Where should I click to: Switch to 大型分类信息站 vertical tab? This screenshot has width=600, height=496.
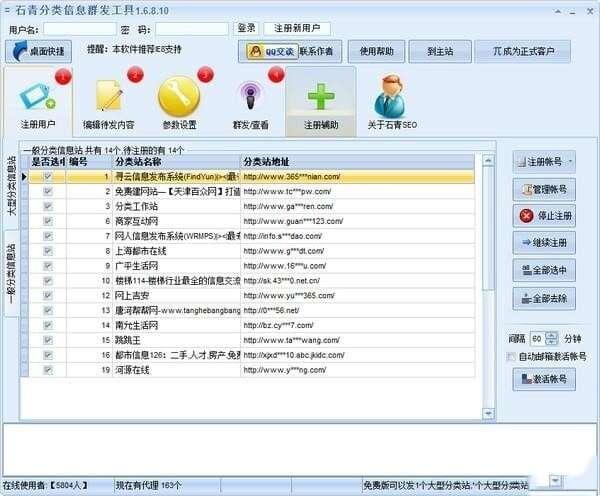[x=11, y=196]
